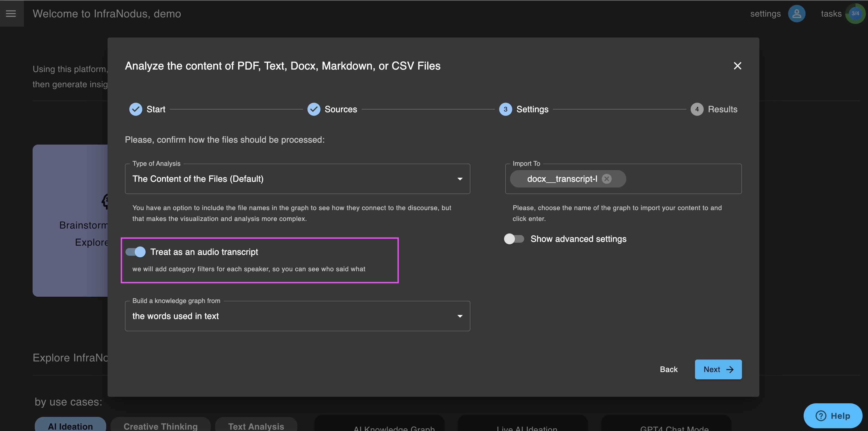Proceed with the Next button

coord(718,369)
